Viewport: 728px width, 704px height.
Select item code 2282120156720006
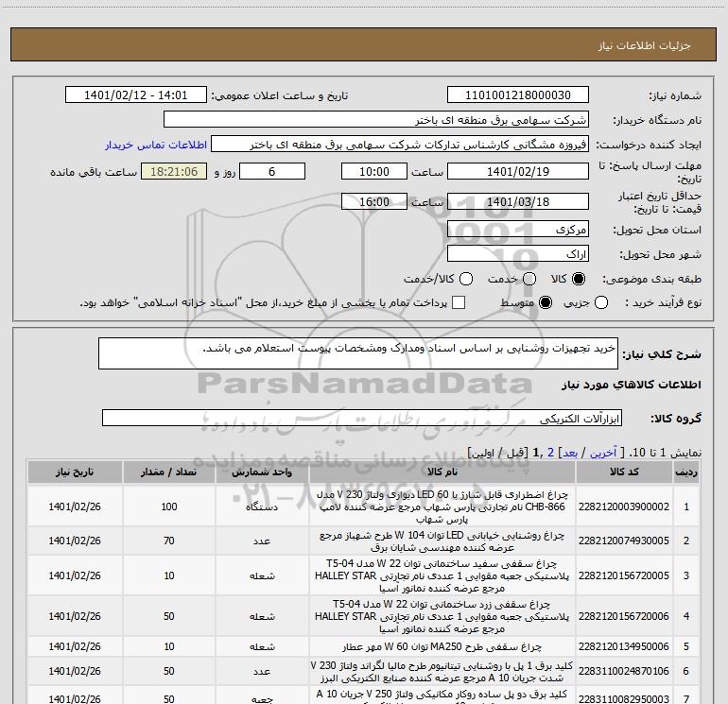624,616
